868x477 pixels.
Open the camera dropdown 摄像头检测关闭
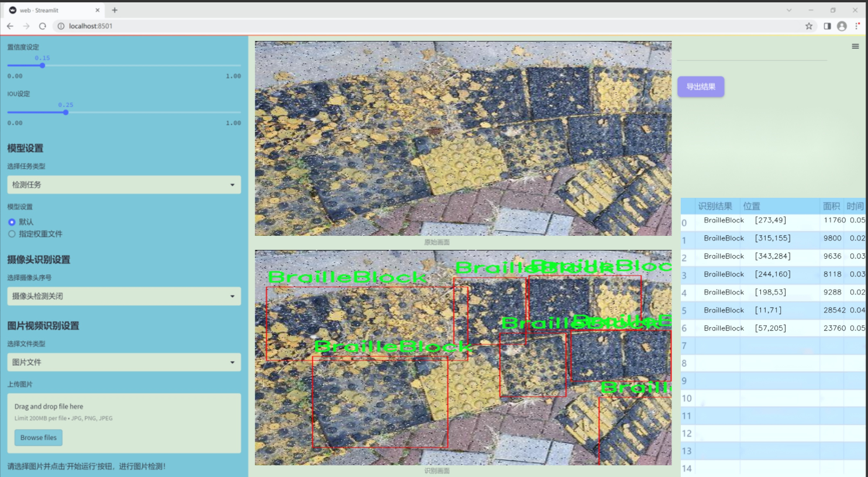(x=124, y=296)
